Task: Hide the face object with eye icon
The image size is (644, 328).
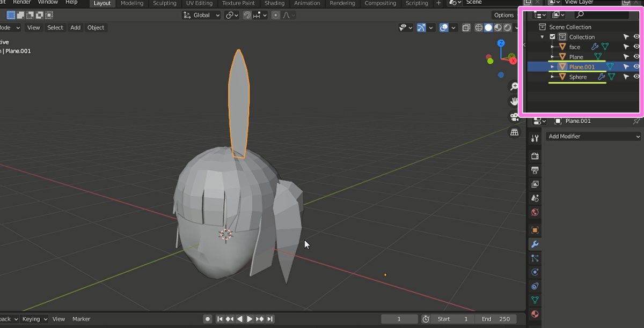Action: pos(636,47)
